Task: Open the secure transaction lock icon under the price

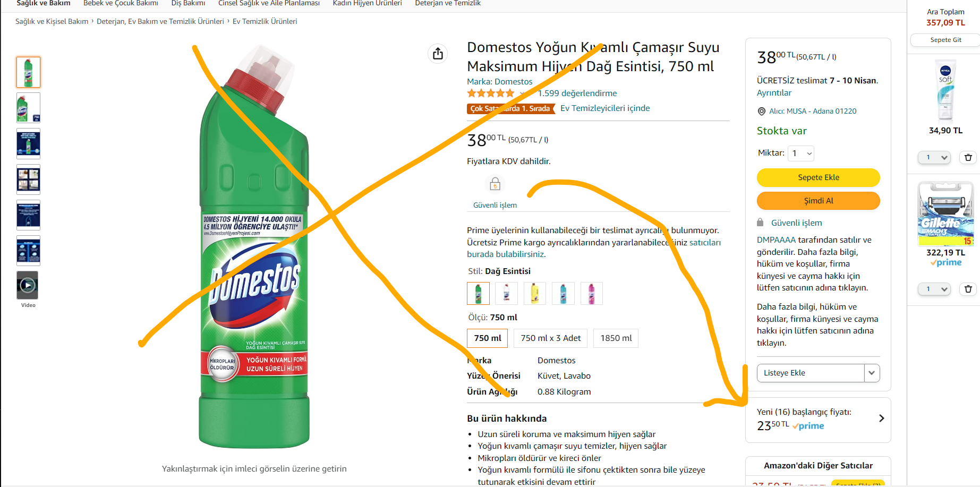Action: pyautogui.click(x=495, y=184)
